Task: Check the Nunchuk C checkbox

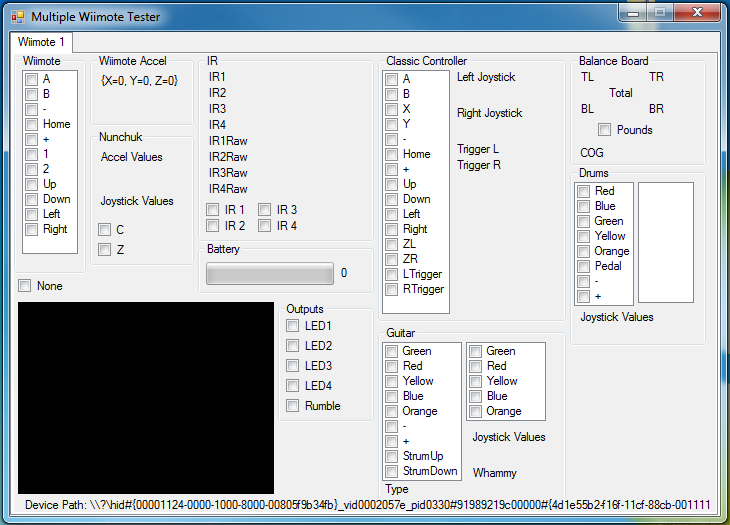Action: point(104,229)
